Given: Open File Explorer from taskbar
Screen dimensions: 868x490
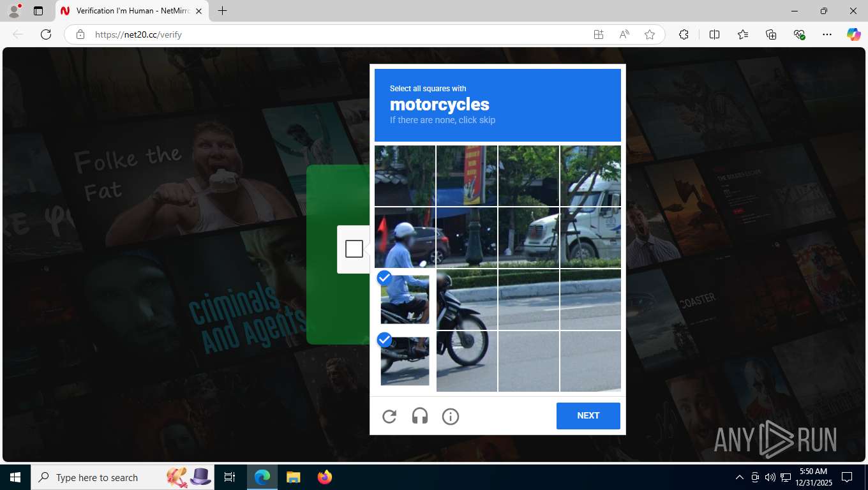Looking at the screenshot, I should point(293,477).
